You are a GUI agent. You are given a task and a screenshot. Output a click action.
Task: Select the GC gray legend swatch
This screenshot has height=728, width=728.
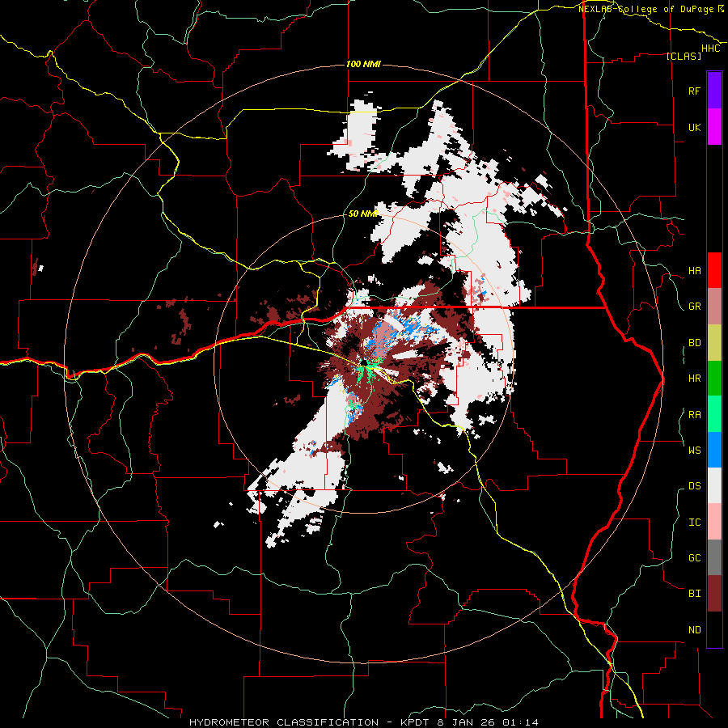click(x=714, y=557)
